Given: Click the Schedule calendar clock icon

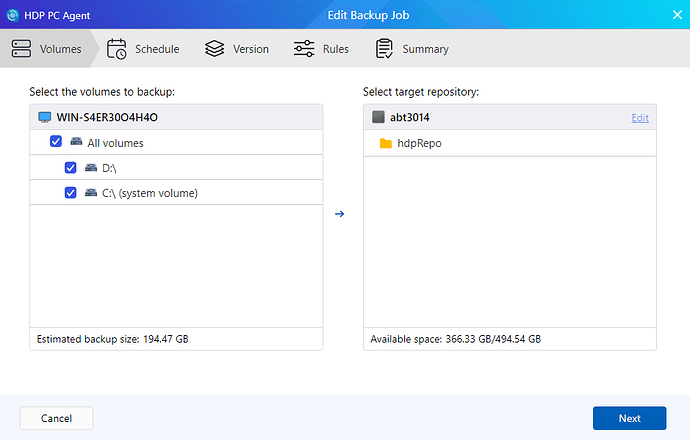Looking at the screenshot, I should tap(117, 49).
